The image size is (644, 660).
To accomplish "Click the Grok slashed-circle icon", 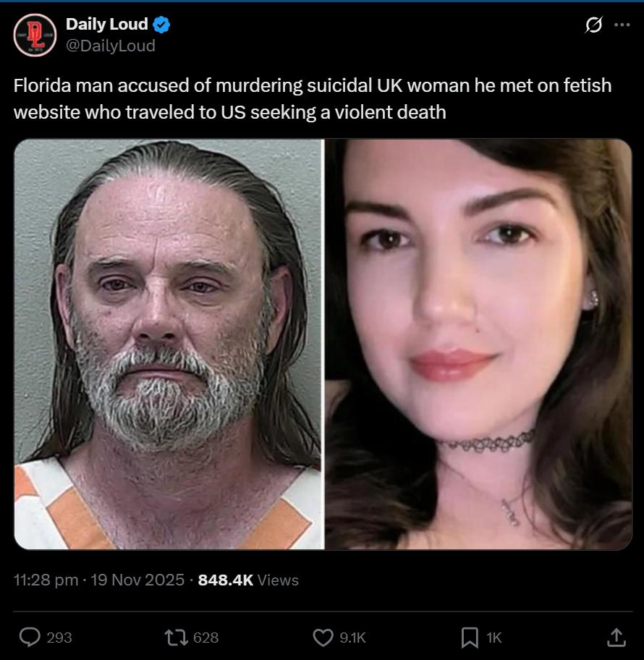I will [x=593, y=25].
